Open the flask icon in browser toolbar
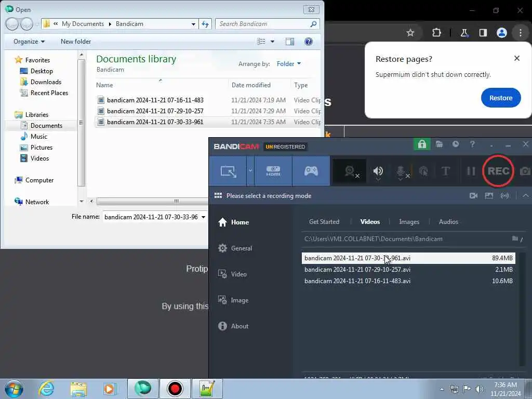Viewport: 532px width, 399px height. click(x=464, y=33)
